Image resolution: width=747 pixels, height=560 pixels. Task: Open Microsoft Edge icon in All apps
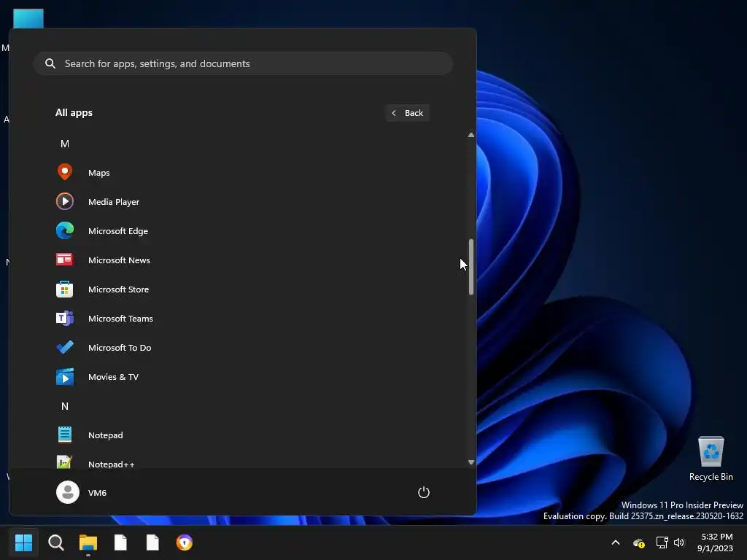pos(65,230)
